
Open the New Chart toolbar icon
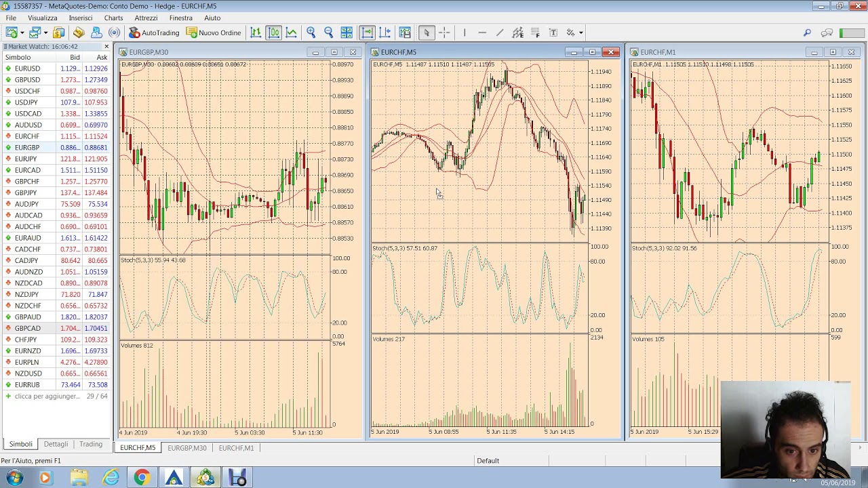(x=12, y=33)
